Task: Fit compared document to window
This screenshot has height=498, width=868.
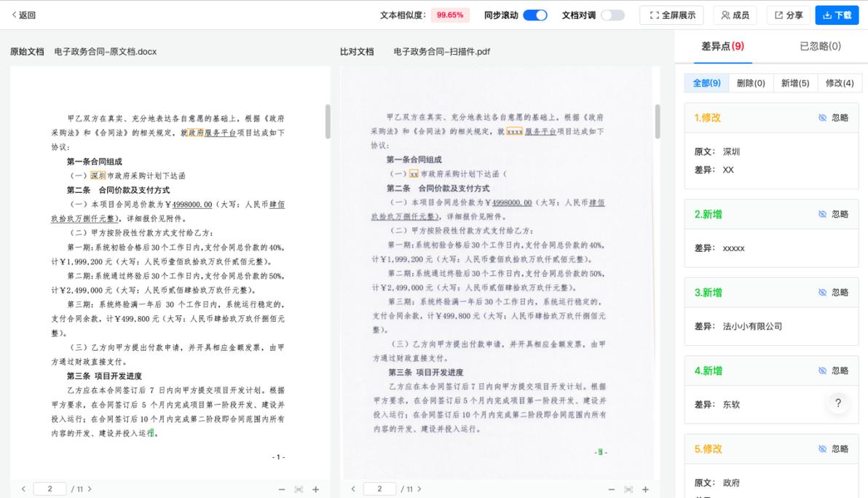Action: [x=628, y=490]
